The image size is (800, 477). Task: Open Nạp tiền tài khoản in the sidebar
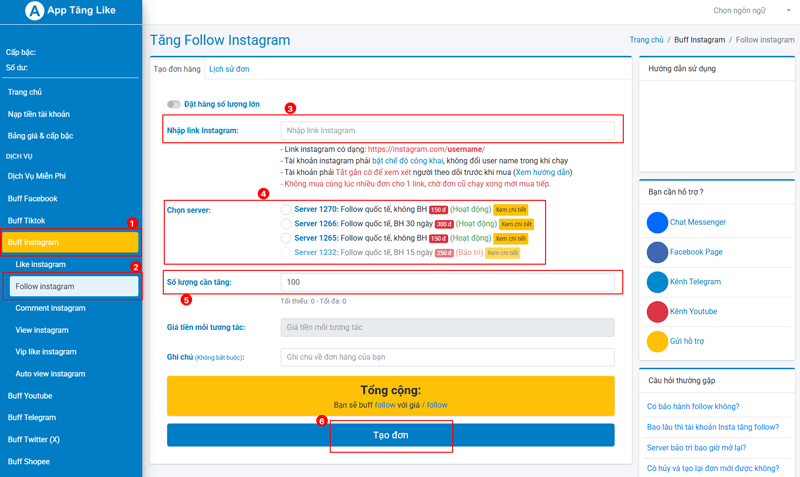click(x=38, y=114)
